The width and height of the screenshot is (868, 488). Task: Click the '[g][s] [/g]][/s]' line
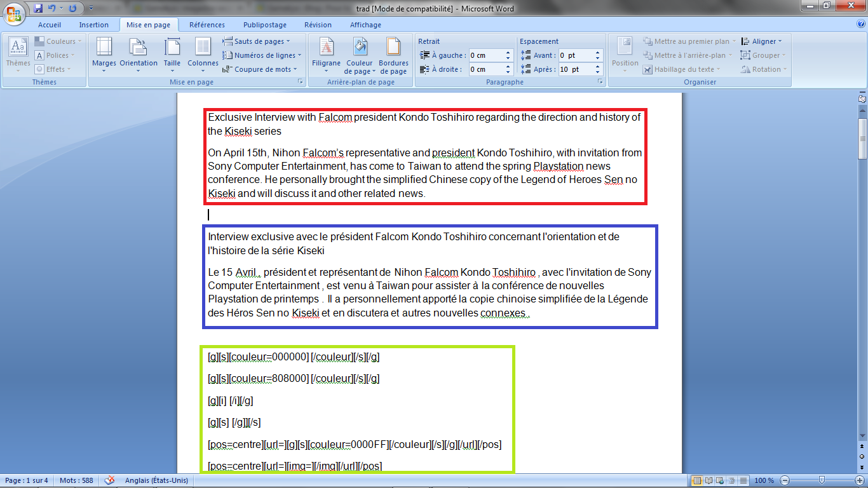tap(234, 423)
